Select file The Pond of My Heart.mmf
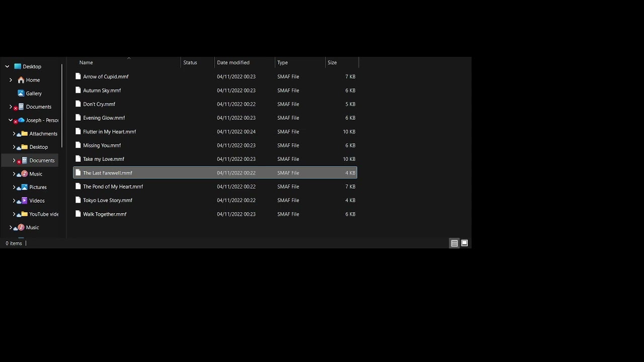The image size is (644, 362). 113,187
